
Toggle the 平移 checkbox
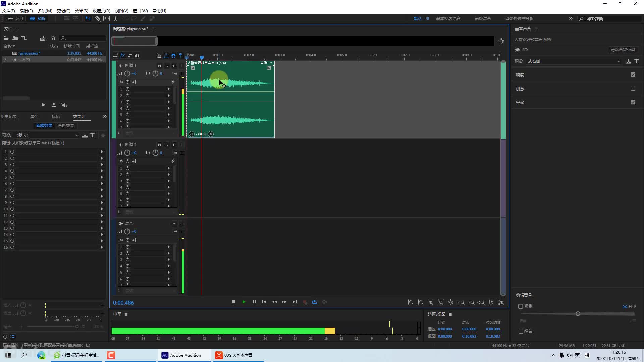633,102
